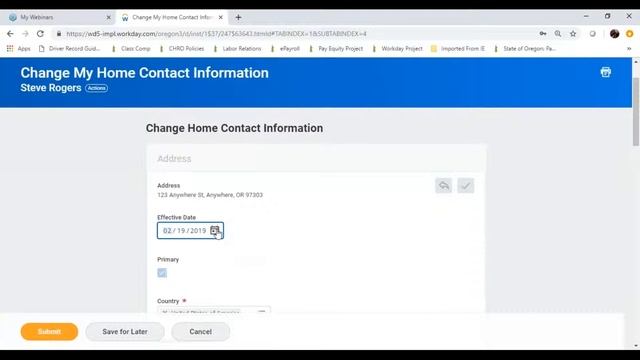This screenshot has width=640, height=360.
Task: Open the Country dropdown field
Action: [x=213, y=310]
